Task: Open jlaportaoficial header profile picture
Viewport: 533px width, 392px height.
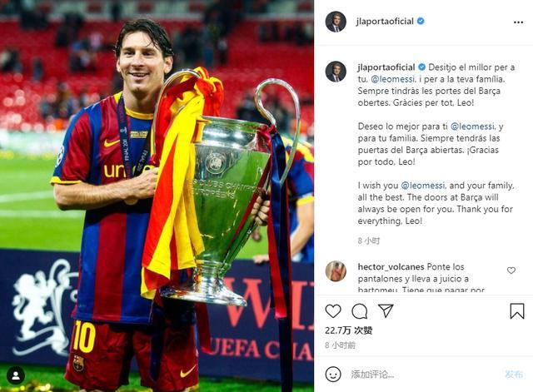Action: click(x=336, y=22)
